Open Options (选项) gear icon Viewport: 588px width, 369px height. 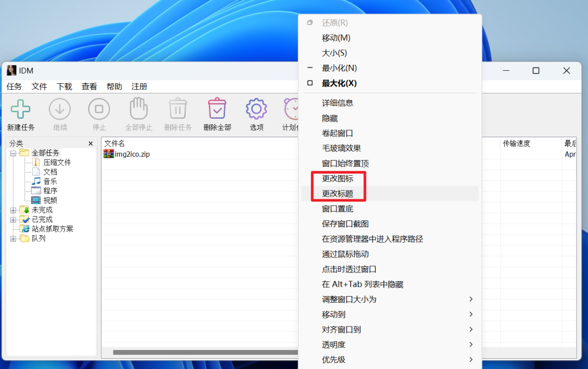[x=256, y=109]
